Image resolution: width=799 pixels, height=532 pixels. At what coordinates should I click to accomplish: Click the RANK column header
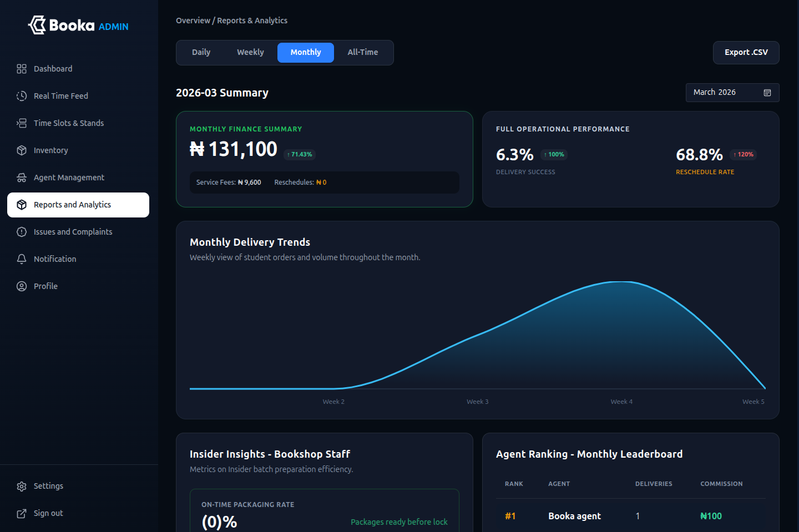click(x=514, y=484)
